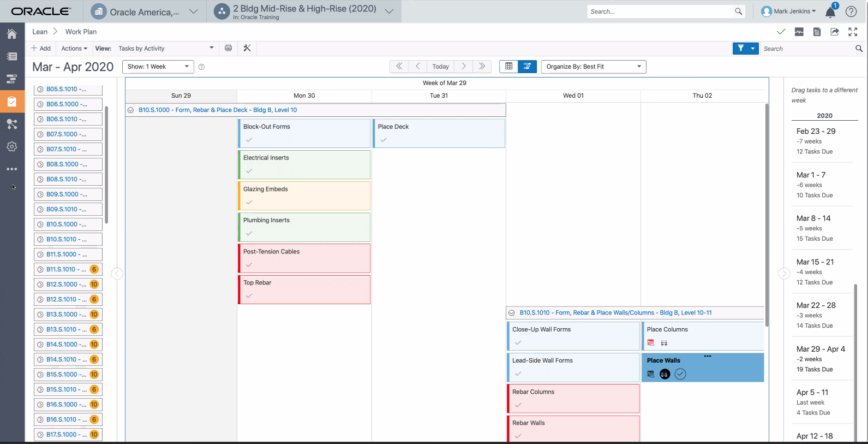
Task: Click the Add button
Action: pos(41,48)
